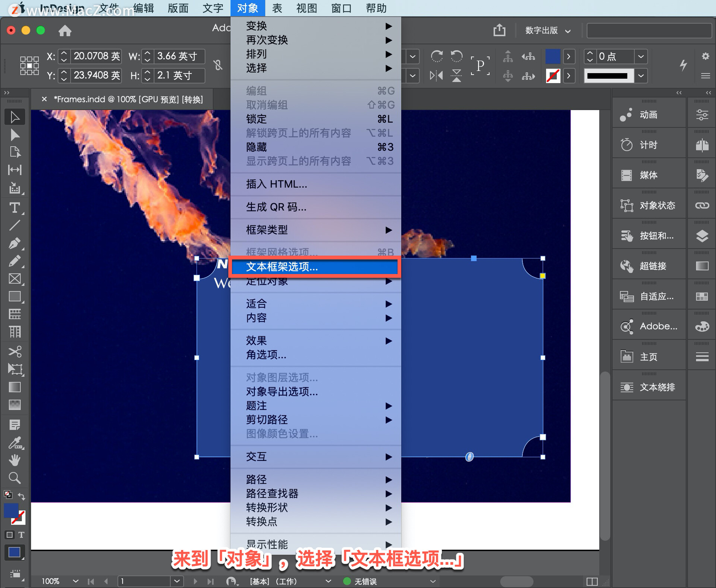The width and height of the screenshot is (716, 588).
Task: Open the 帮助 menu
Action: [x=376, y=8]
